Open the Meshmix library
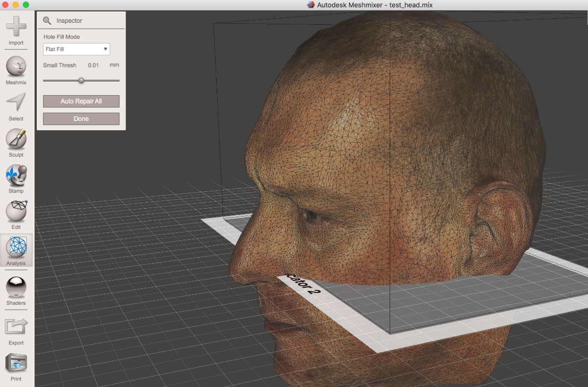 pyautogui.click(x=16, y=70)
